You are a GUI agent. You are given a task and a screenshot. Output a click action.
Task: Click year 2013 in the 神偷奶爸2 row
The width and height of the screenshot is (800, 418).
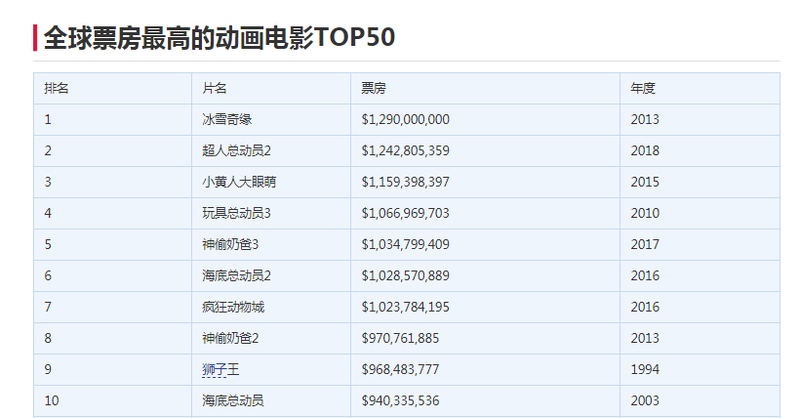pos(645,338)
